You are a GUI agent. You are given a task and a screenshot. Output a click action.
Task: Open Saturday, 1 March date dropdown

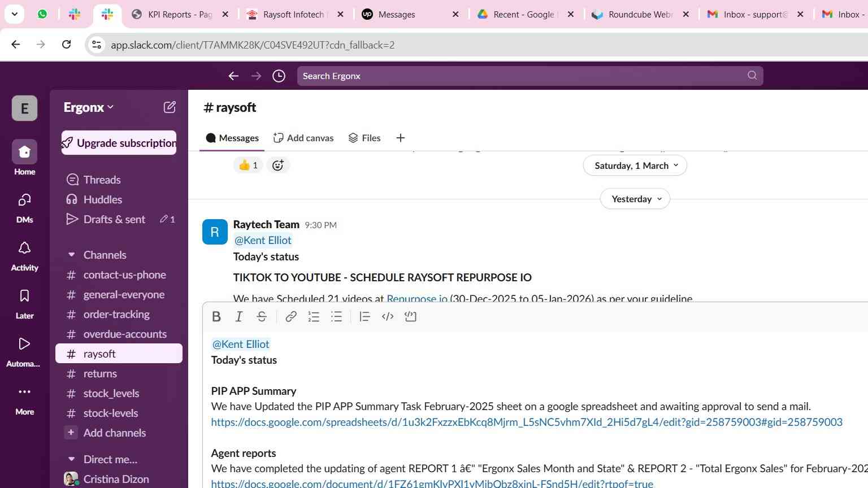tap(635, 165)
